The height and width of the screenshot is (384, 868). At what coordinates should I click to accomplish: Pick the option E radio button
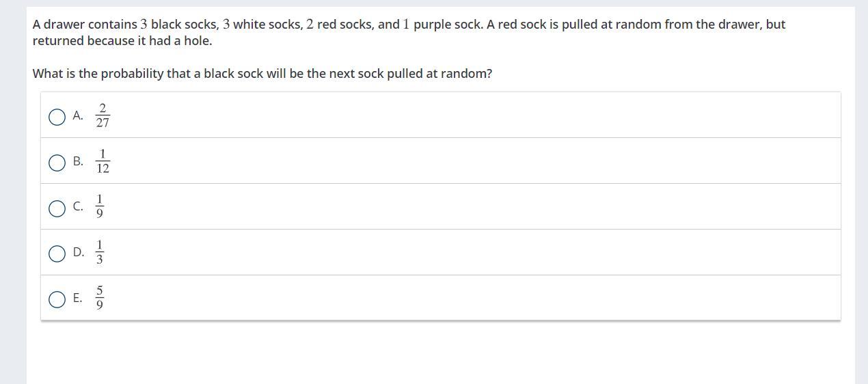(x=57, y=299)
